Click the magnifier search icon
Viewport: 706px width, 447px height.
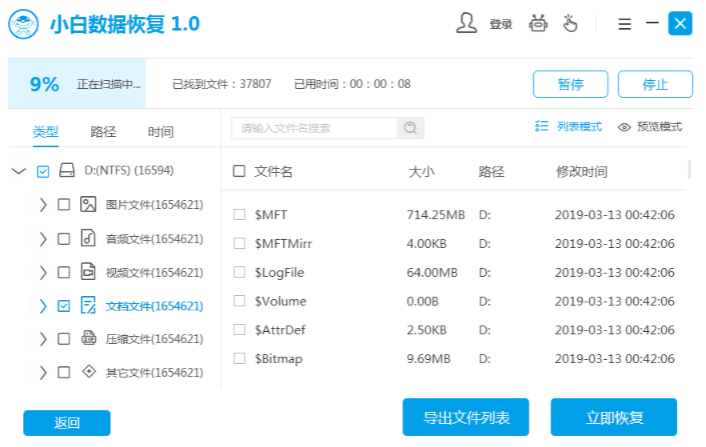click(410, 128)
